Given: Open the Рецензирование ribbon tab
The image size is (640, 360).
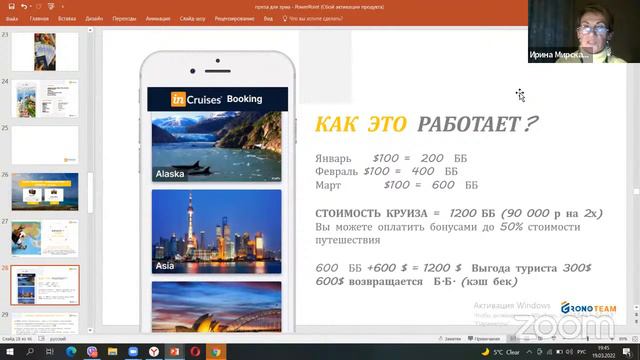Looking at the screenshot, I should tap(235, 18).
